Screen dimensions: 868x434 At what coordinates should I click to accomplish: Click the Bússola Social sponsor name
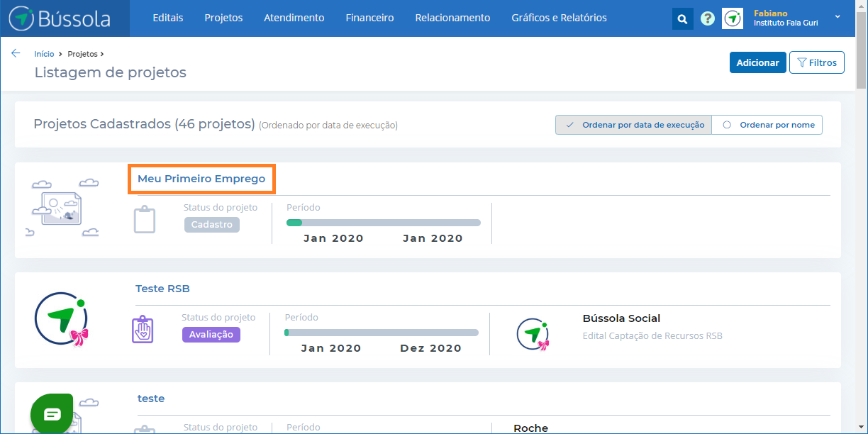click(621, 318)
